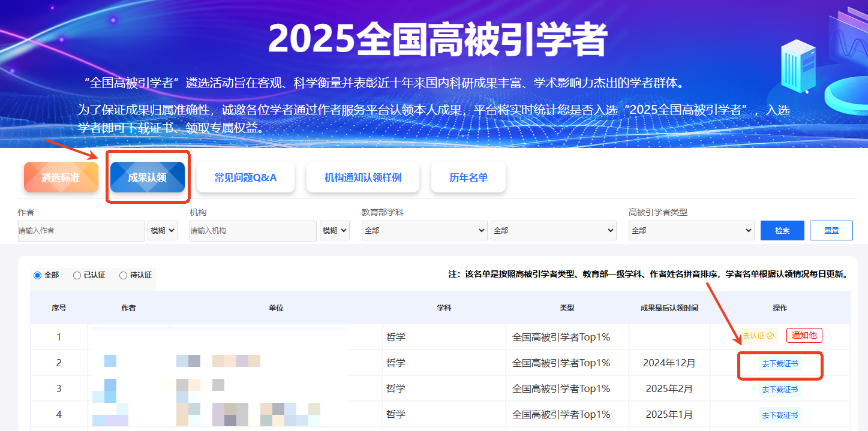
Task: Click 通知他 button in row 1
Action: pos(804,336)
